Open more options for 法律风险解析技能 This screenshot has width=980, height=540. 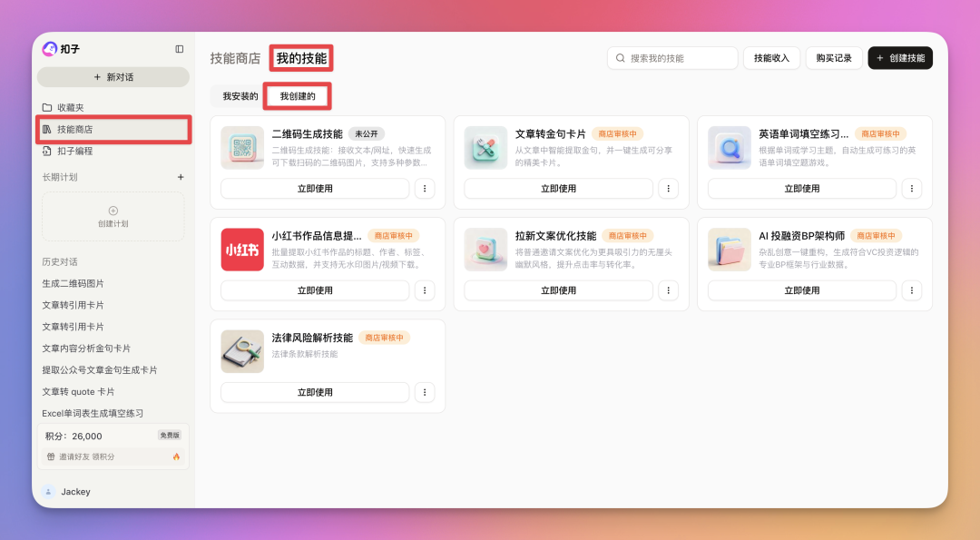coord(425,392)
